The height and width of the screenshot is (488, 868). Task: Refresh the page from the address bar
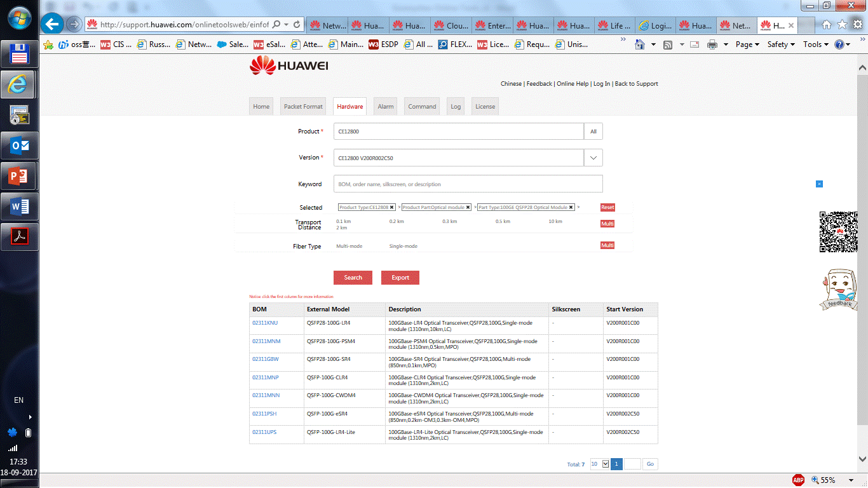pyautogui.click(x=297, y=25)
